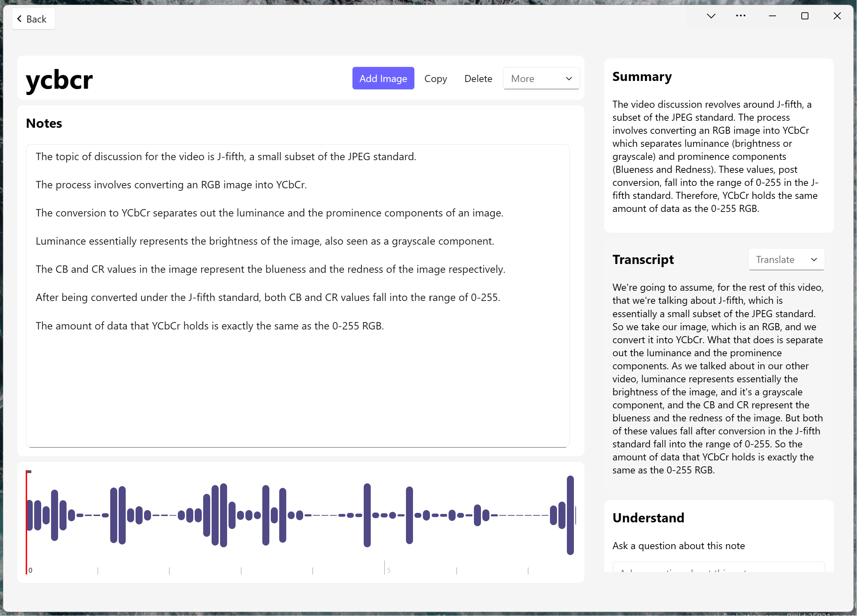Click the line about CB and CR values blueness
857x616 pixels.
pyautogui.click(x=270, y=269)
